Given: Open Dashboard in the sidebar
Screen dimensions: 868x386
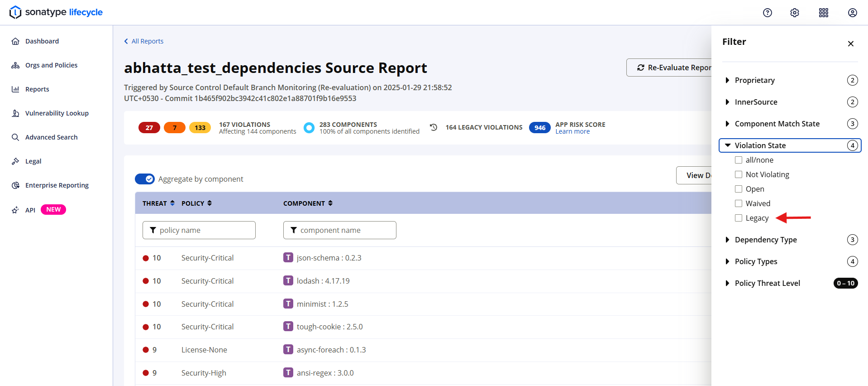Looking at the screenshot, I should [x=42, y=41].
